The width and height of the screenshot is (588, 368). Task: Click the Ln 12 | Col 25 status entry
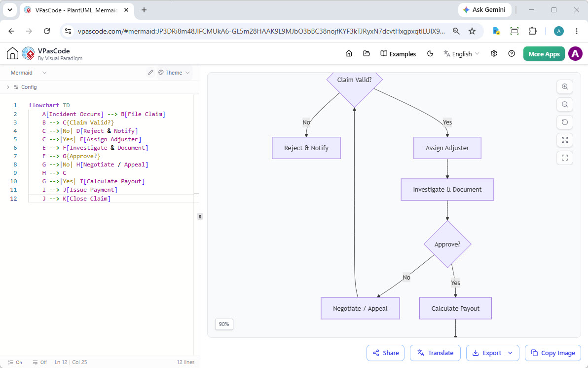[71, 362]
